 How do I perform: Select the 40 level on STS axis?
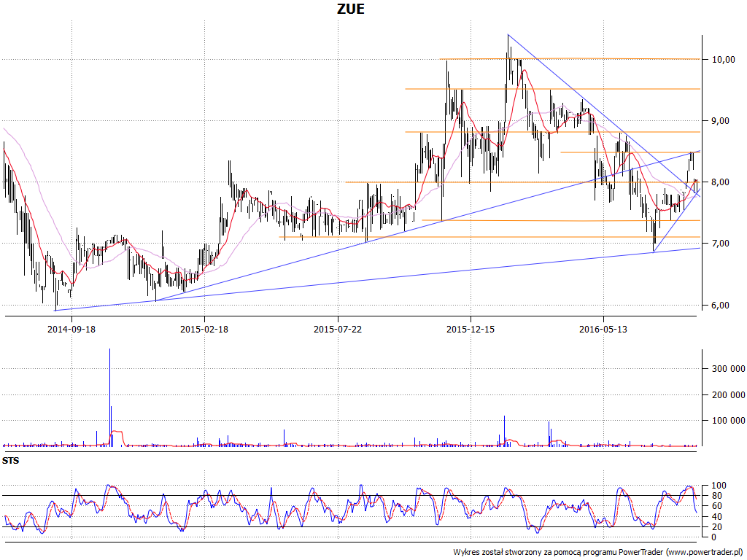coord(717,517)
